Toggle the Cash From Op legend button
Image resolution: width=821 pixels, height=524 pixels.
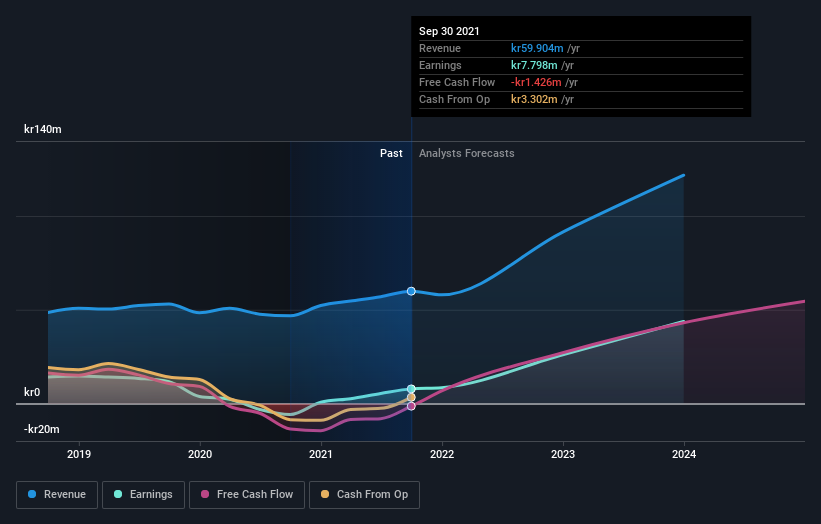364,495
